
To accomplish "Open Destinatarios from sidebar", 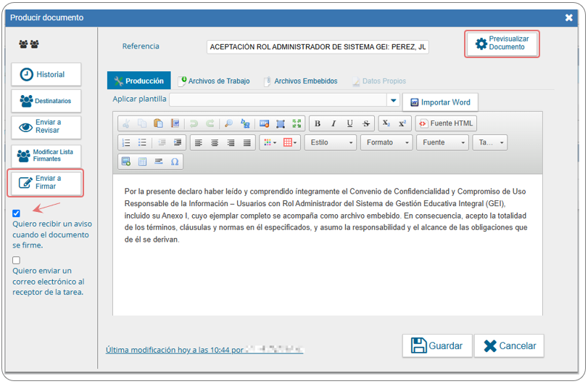I will point(46,101).
